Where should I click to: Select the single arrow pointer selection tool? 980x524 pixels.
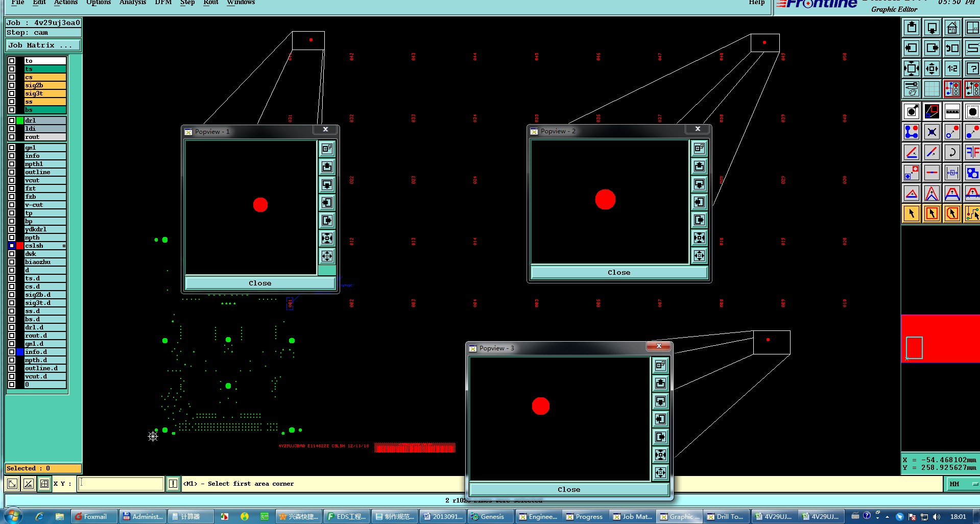(912, 213)
